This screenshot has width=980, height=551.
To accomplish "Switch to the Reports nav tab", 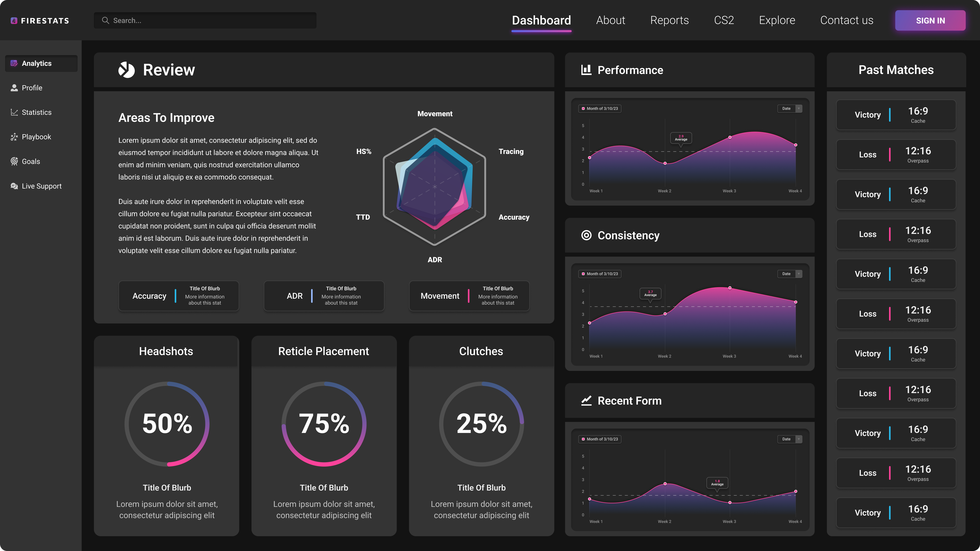I will [x=669, y=20].
